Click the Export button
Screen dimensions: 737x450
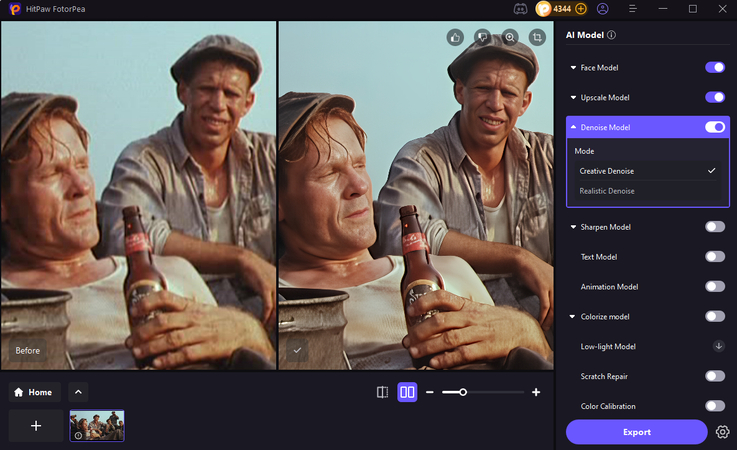pos(636,432)
